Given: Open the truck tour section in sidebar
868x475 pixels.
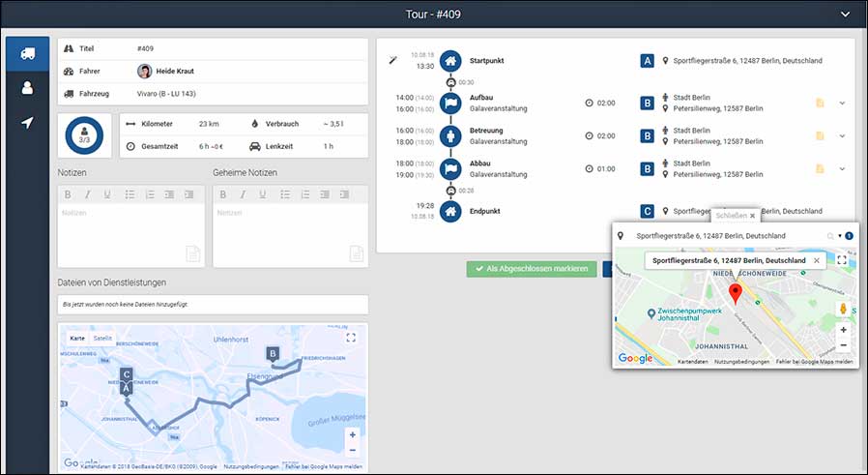Looking at the screenshot, I should (27, 53).
